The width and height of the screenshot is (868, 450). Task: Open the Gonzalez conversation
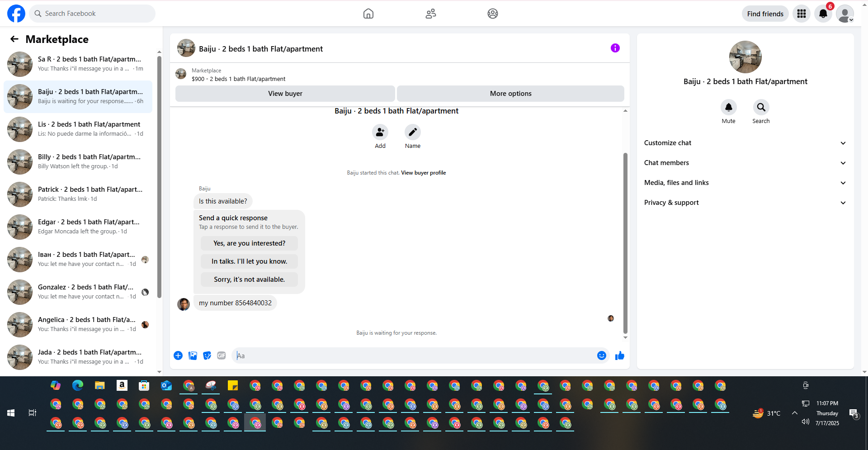pos(78,292)
